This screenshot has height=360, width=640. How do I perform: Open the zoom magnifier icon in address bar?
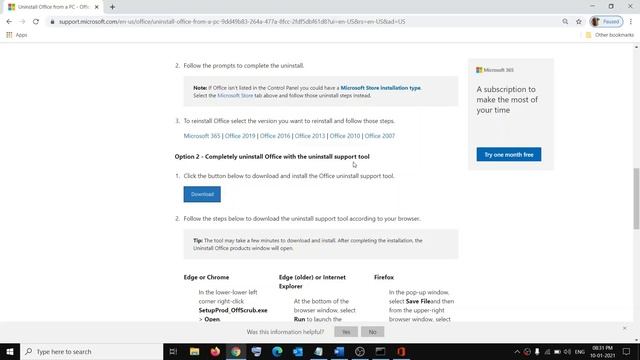pos(565,22)
